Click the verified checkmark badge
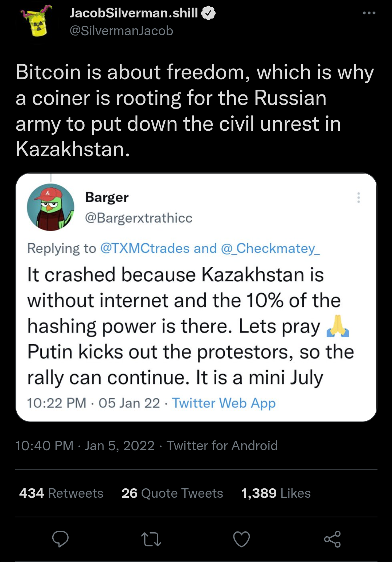 click(x=208, y=13)
